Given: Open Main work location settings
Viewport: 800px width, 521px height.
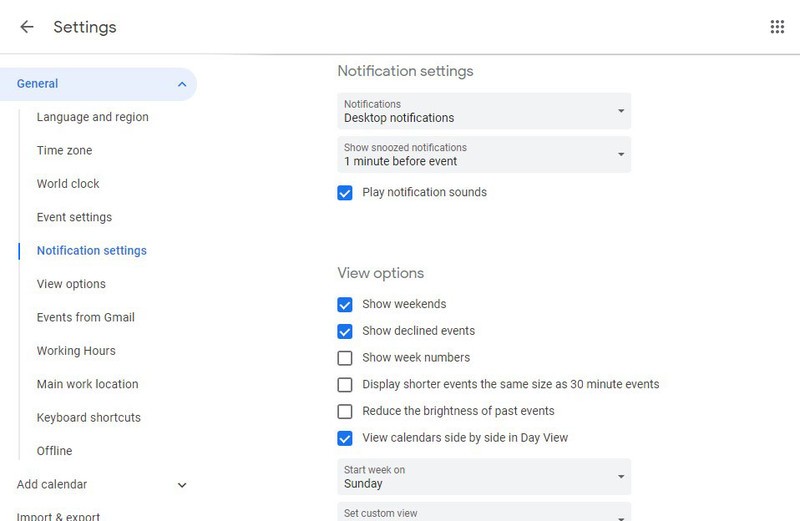Looking at the screenshot, I should (87, 384).
